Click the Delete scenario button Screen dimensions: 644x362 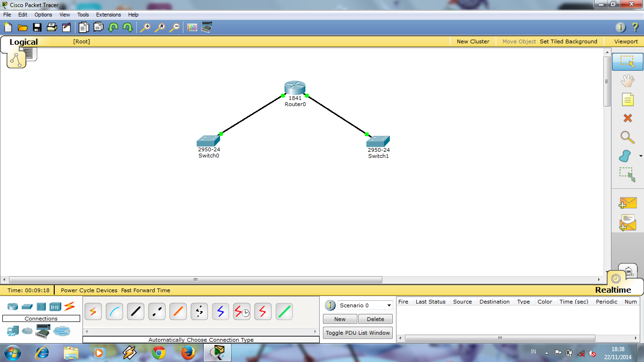coord(375,319)
